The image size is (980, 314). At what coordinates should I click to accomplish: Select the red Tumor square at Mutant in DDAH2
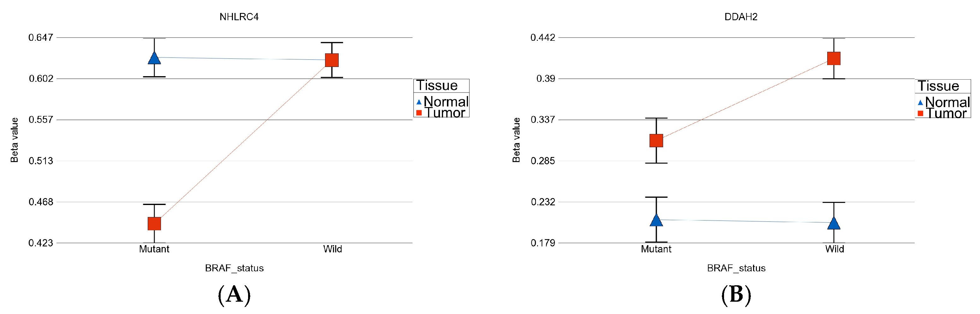[656, 141]
